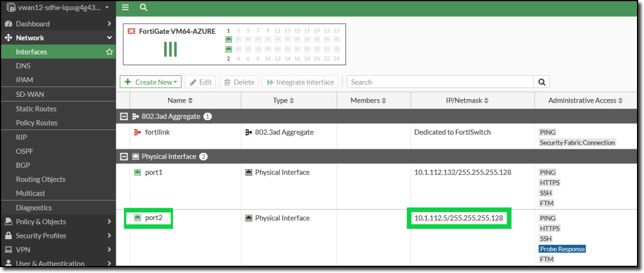The image size is (644, 273).
Task: Click the Delete button
Action: click(x=239, y=82)
